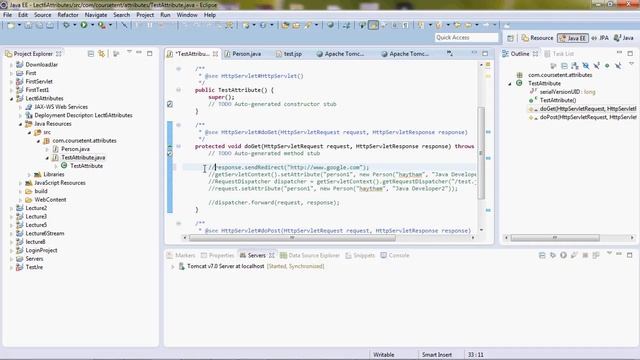
Task: Collapse doGet method fold marker in editor
Action: pos(178,146)
